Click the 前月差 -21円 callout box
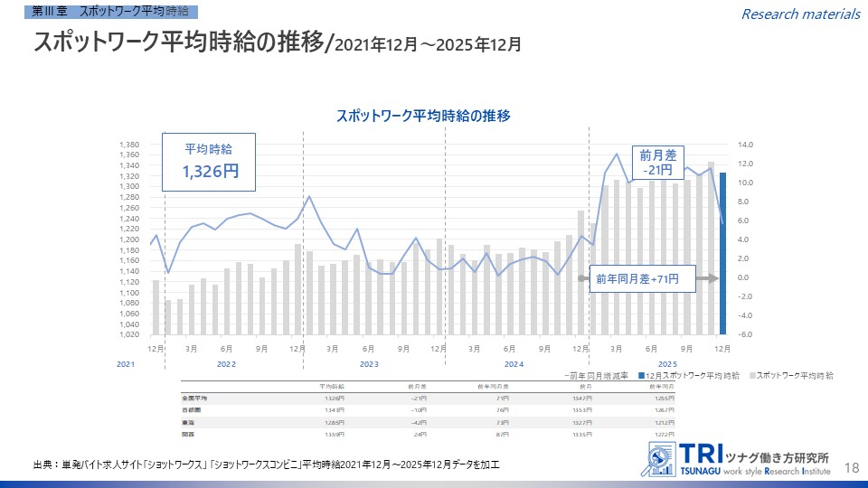 click(x=657, y=163)
